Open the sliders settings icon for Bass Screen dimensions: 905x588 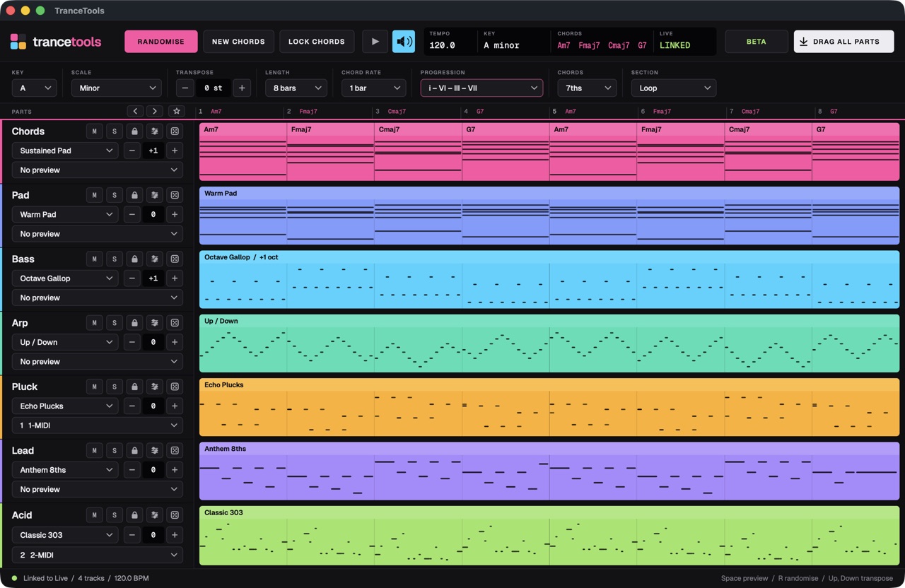[x=155, y=259]
